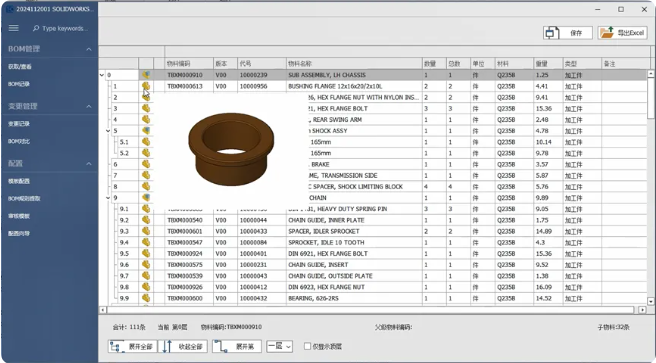Click the part icon for SPACER, IDLER SPROCKET
Image resolution: width=656 pixels, height=363 pixels.
146,231
